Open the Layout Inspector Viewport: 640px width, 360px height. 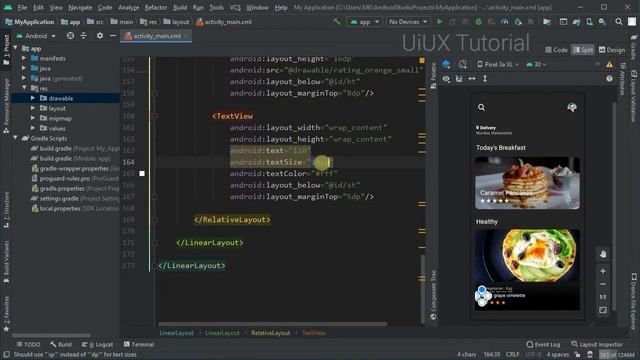tap(597, 344)
